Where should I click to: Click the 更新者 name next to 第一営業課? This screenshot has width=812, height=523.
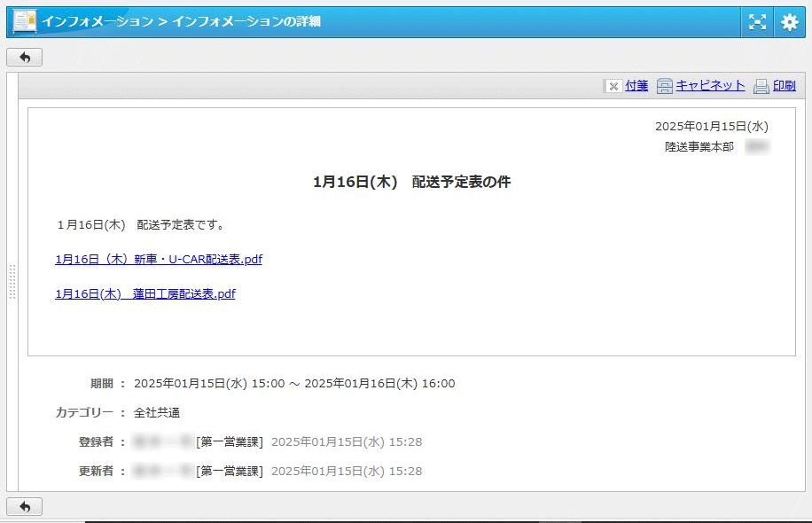(x=163, y=471)
